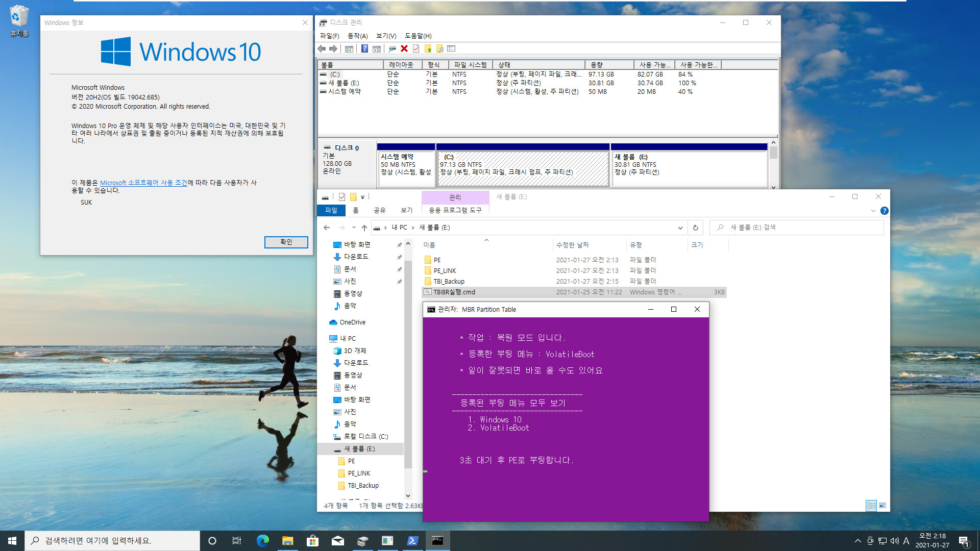The image size is (980, 551).
Task: Open PowerShell from the taskbar
Action: (412, 541)
